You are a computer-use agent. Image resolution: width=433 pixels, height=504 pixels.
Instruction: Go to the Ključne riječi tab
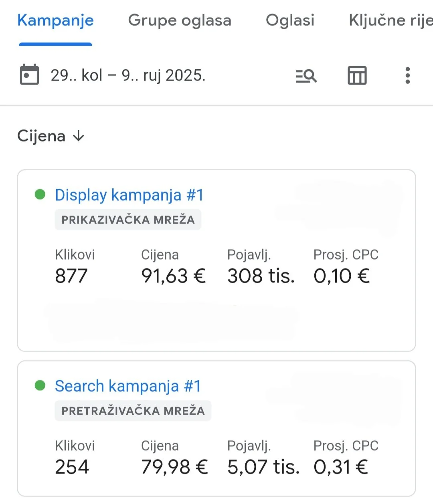coord(391,20)
